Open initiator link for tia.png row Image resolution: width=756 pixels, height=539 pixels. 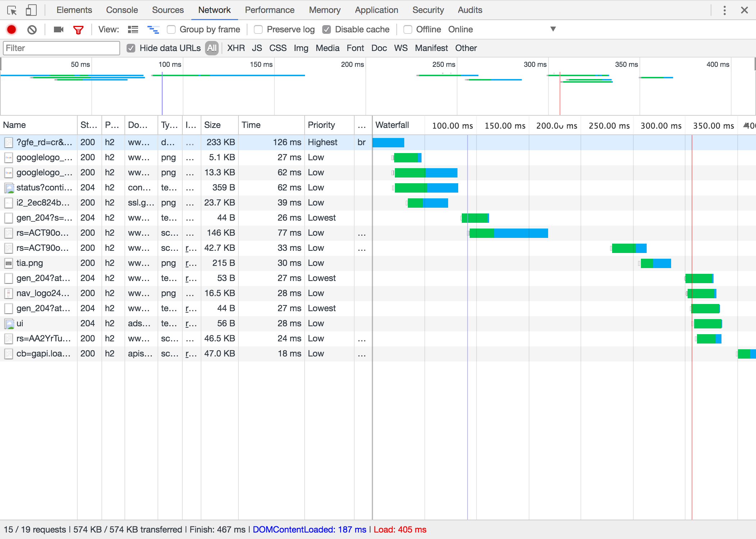coord(191,263)
